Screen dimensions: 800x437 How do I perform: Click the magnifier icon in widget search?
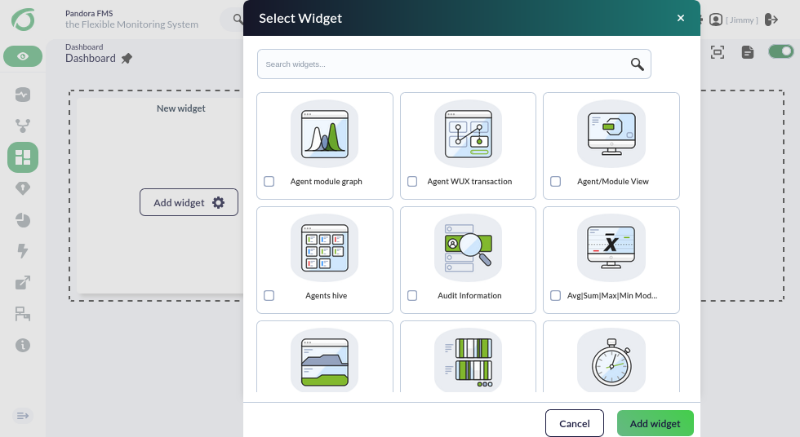637,64
